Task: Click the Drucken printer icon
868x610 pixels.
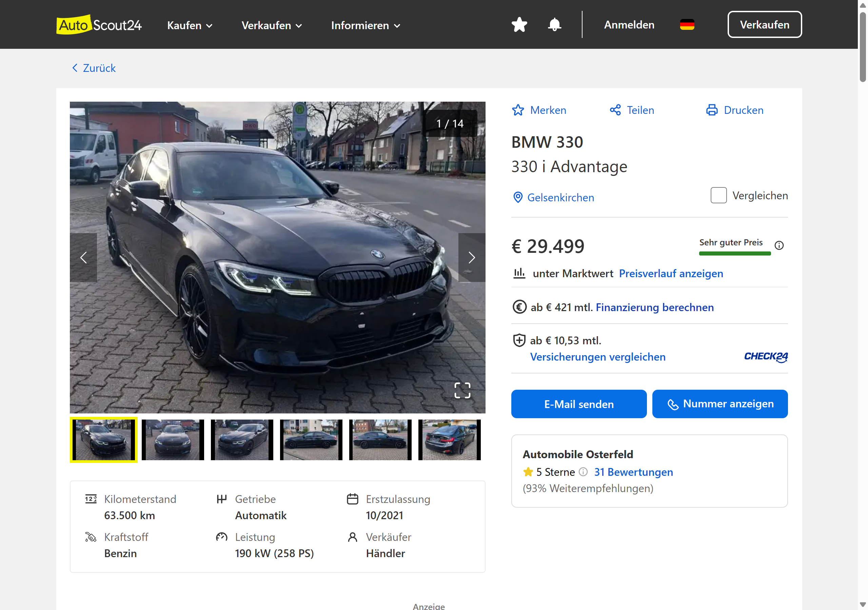Action: [712, 110]
